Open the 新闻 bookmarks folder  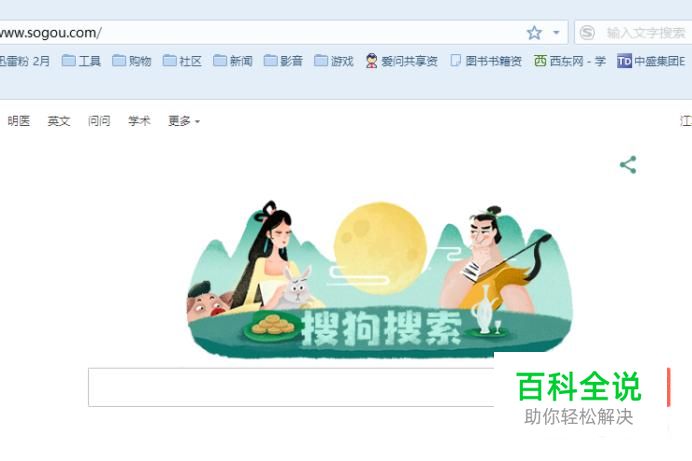pos(233,61)
